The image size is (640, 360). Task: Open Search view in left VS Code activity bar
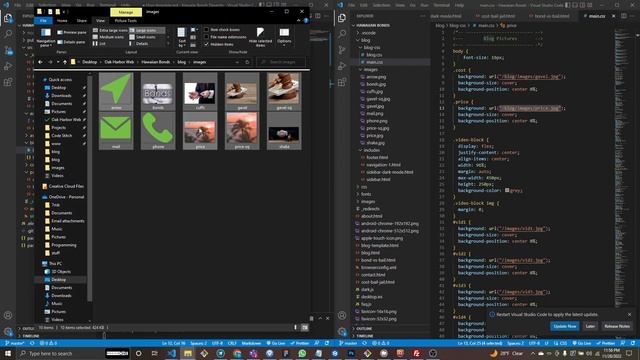pyautogui.click(x=8, y=34)
